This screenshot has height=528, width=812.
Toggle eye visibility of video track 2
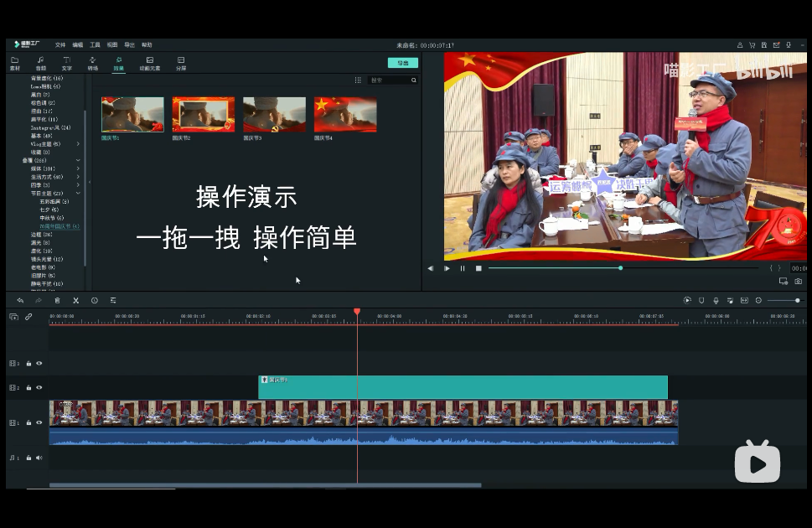click(x=39, y=388)
